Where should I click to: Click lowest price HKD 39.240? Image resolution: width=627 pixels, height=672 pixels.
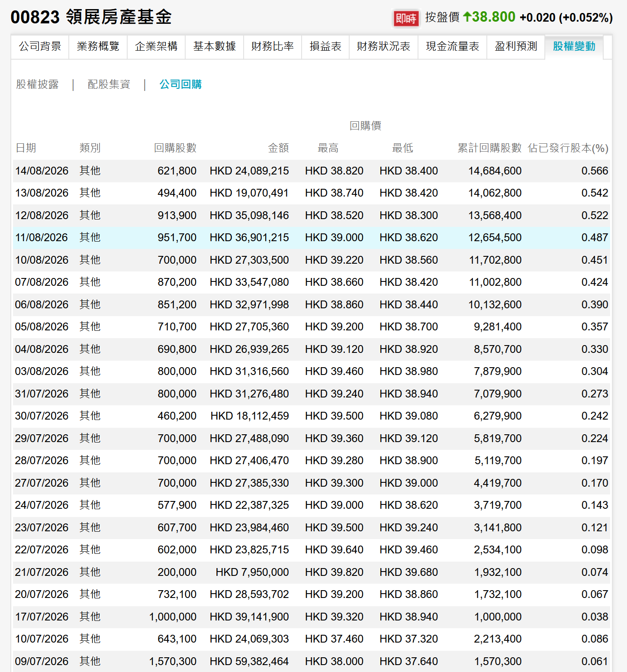click(409, 527)
